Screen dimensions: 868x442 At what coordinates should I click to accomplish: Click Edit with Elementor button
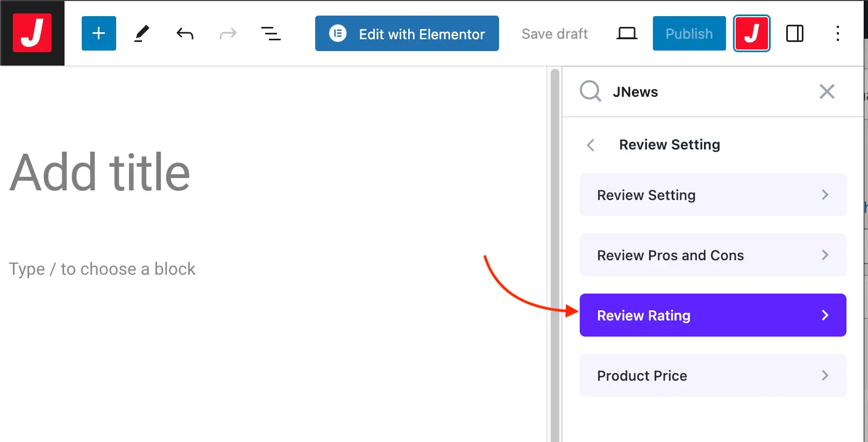point(407,34)
